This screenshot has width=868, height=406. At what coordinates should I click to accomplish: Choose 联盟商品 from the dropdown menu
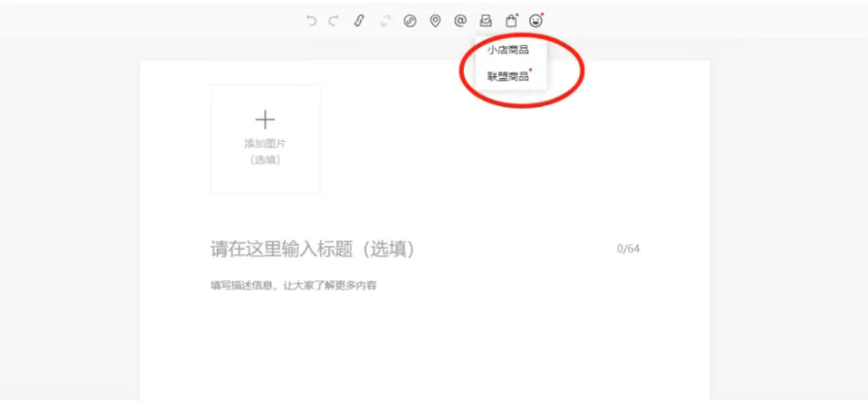pos(508,76)
